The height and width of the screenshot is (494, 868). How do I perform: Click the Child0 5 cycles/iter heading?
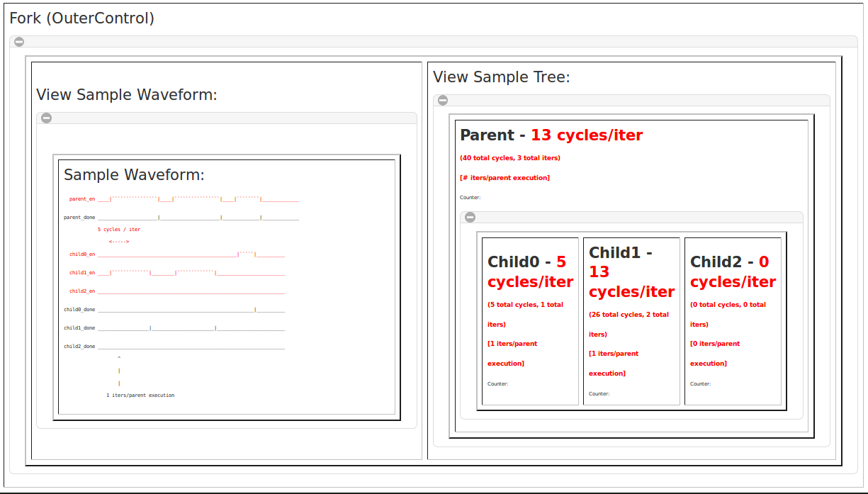coord(530,271)
